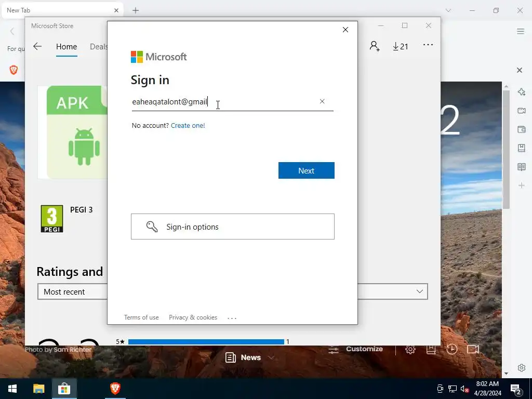This screenshot has width=532, height=399.
Task: Open Leo AI sidebar icon
Action: pyautogui.click(x=522, y=92)
